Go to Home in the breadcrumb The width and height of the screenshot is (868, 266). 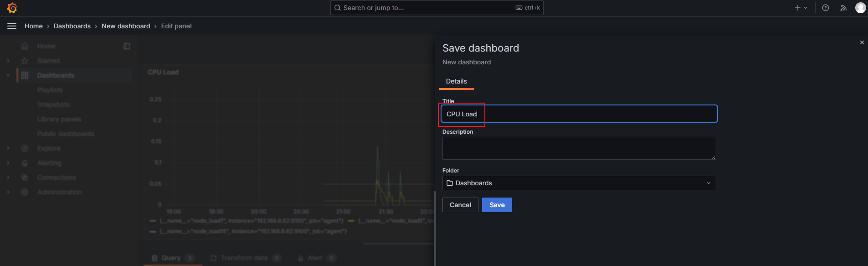click(x=33, y=26)
